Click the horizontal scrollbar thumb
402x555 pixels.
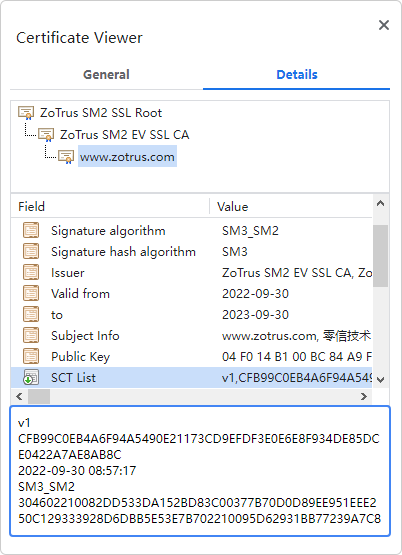coord(39,396)
